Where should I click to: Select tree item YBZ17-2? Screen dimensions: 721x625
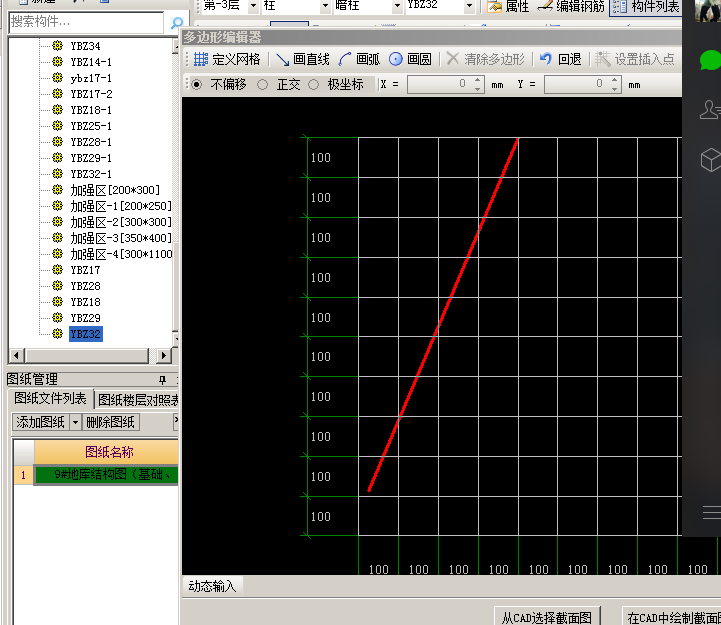pyautogui.click(x=91, y=94)
